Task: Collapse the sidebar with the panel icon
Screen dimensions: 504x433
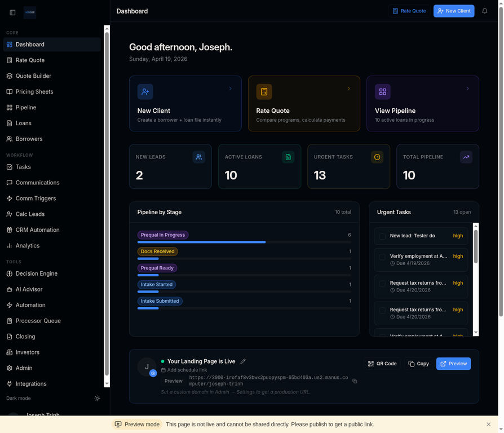Action: tap(12, 12)
